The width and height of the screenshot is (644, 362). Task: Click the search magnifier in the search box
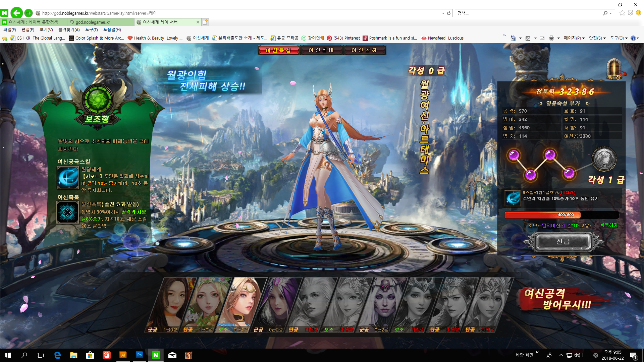coord(605,13)
